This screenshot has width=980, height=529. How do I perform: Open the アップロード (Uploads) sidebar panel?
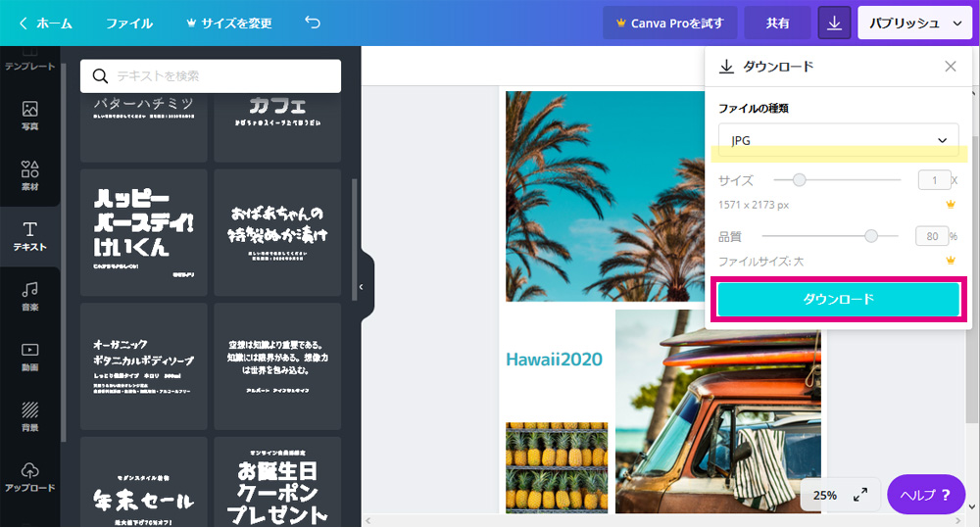[29, 478]
